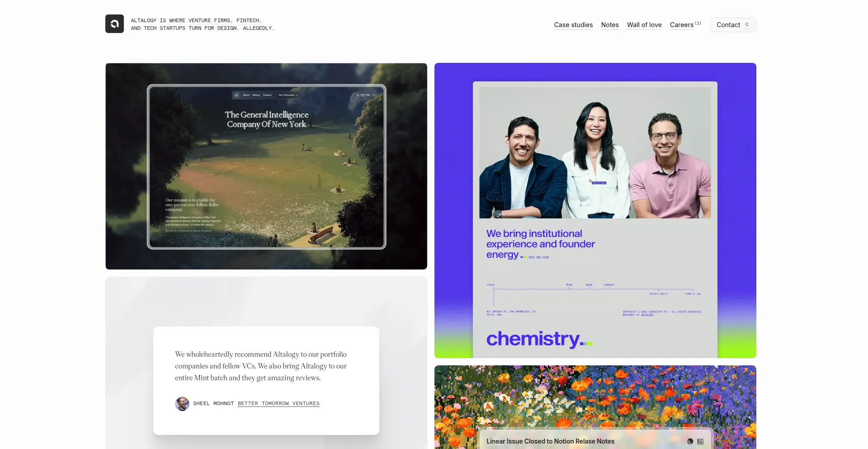
Task: Click the Contact button
Action: (733, 25)
